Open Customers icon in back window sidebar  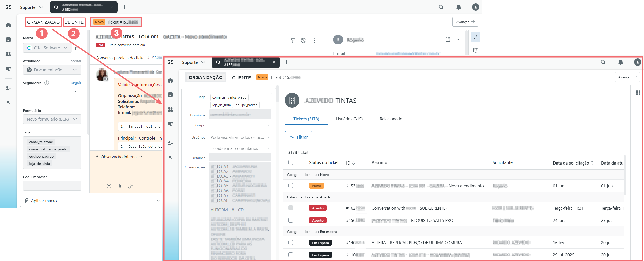tap(8, 54)
